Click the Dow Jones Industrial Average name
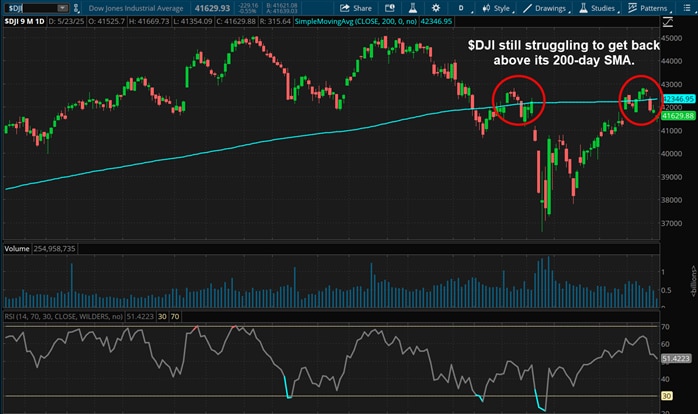Screen dimensions: 698x414 click(x=136, y=8)
